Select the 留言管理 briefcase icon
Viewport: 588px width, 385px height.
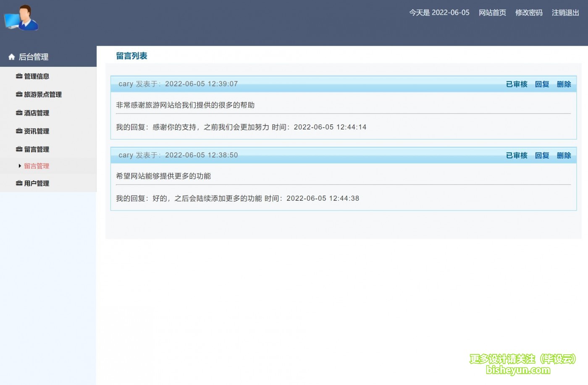pos(19,149)
